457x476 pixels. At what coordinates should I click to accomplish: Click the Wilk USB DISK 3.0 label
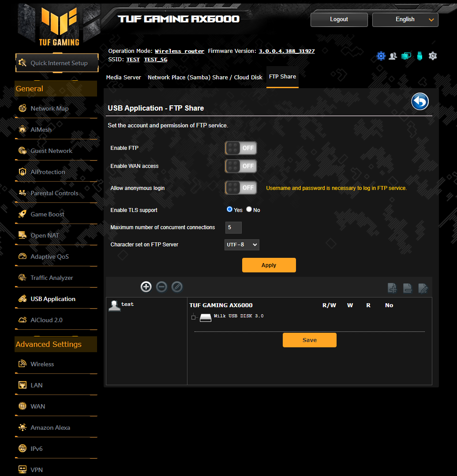[239, 316]
